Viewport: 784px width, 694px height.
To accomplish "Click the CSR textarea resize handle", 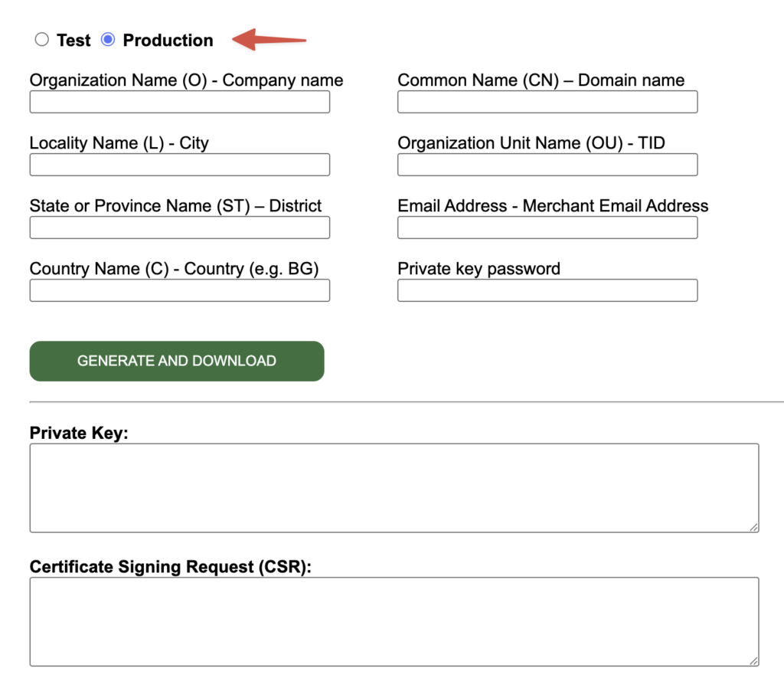I will pyautogui.click(x=753, y=661).
